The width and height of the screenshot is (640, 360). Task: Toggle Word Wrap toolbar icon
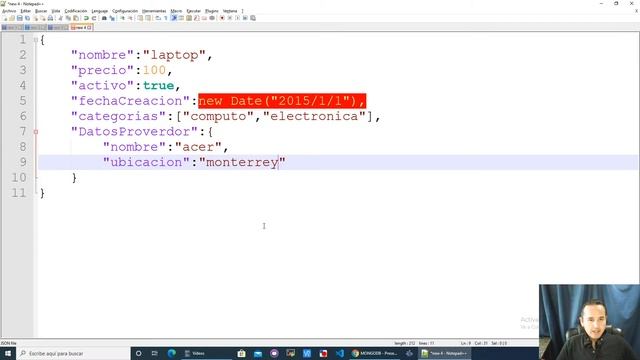[x=158, y=18]
